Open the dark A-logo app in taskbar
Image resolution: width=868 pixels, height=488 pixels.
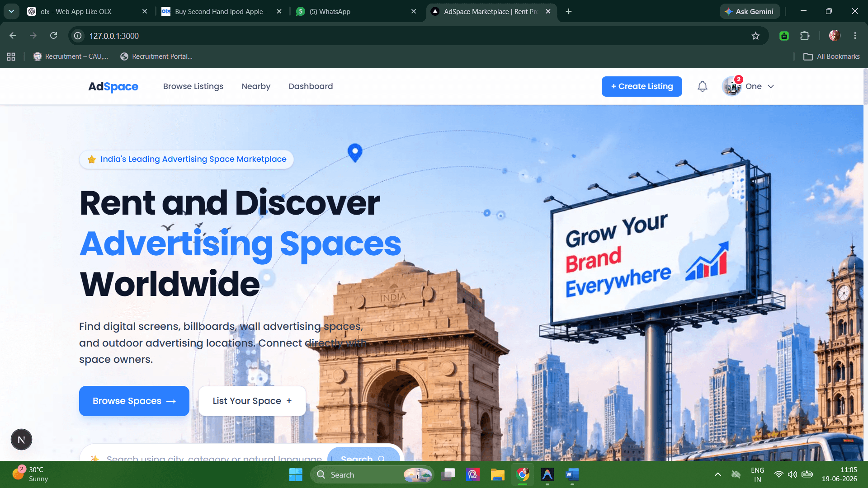point(547,474)
